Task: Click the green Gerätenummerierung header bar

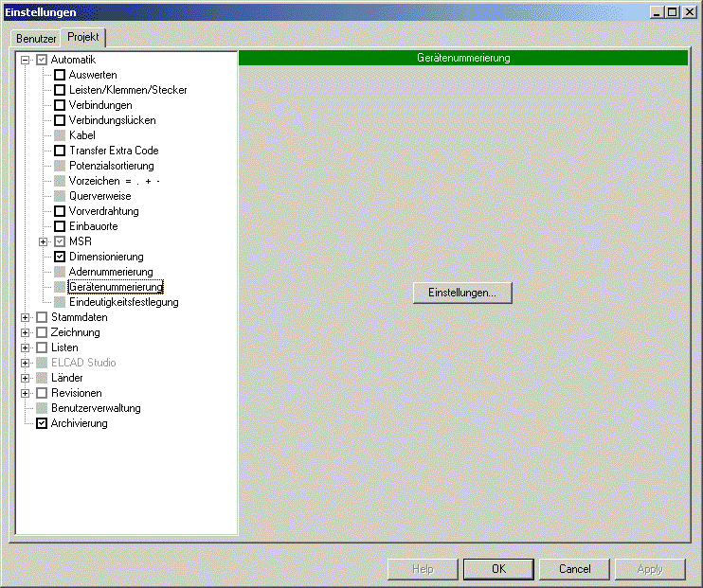Action: (463, 58)
